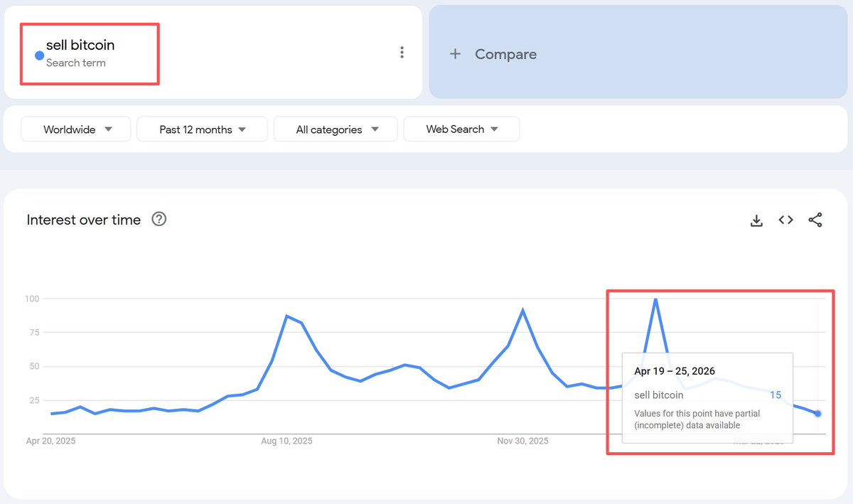
Task: Expand the Past 12 months time range selector
Action: (x=202, y=129)
